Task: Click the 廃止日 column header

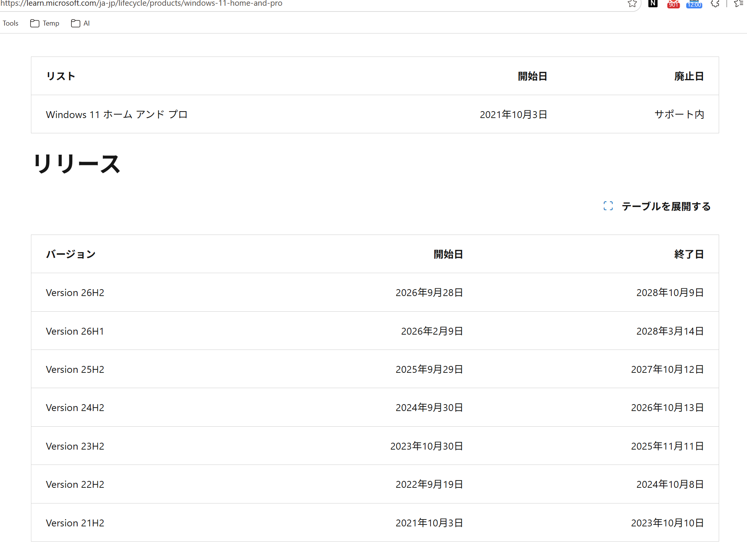Action: click(x=689, y=76)
